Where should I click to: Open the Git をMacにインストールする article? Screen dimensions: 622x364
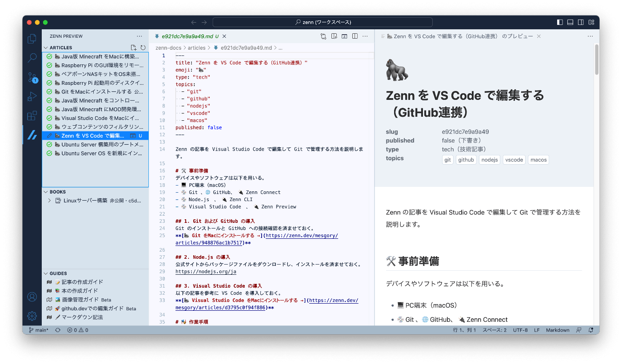point(96,91)
